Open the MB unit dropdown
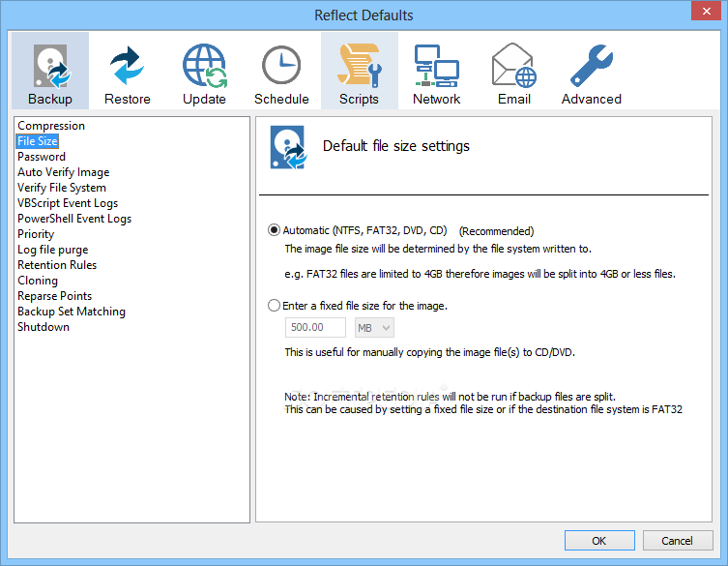This screenshot has height=566, width=728. [x=374, y=328]
